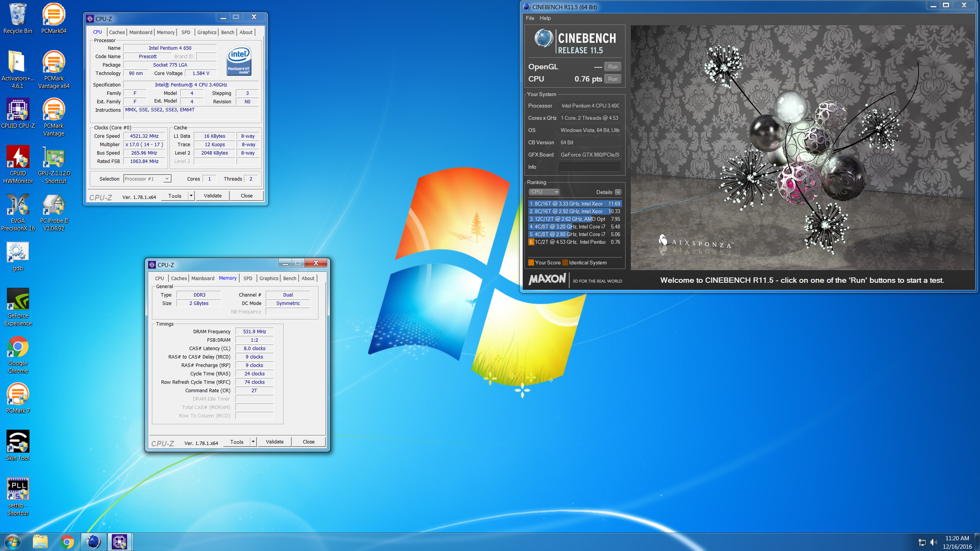980x551 pixels.
Task: Select ranking row 12C/12T @ 2.62 GHz AMD
Action: click(x=575, y=219)
